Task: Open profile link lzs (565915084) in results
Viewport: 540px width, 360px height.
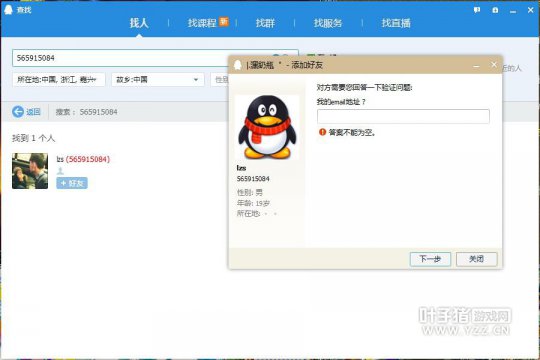Action: 83,159
